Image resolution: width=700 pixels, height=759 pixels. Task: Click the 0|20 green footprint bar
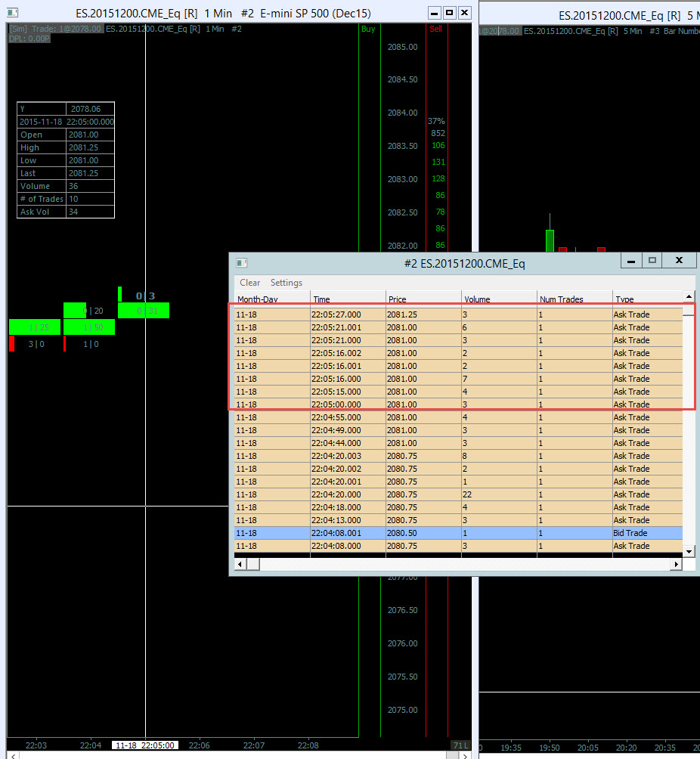pyautogui.click(x=75, y=311)
